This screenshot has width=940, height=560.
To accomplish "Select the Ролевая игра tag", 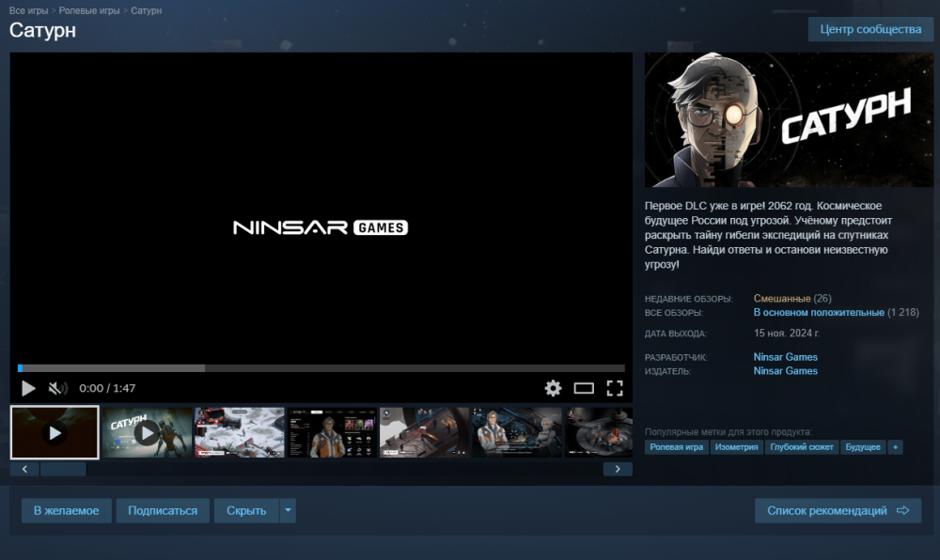I will (x=676, y=447).
